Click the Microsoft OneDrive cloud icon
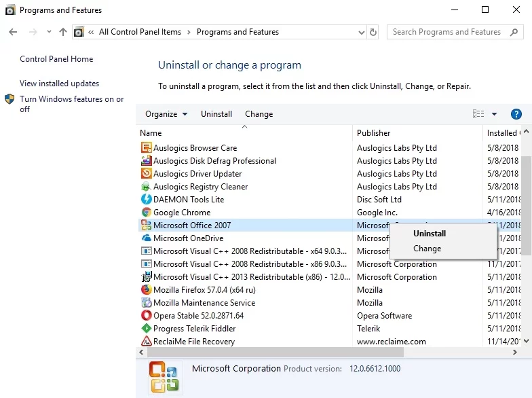 point(146,238)
